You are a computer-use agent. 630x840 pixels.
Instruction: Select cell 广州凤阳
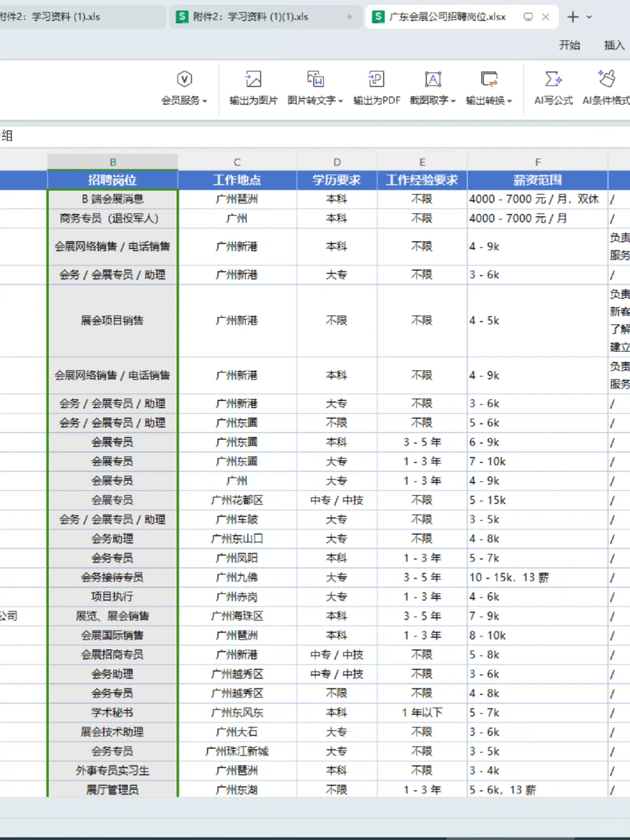tap(237, 558)
